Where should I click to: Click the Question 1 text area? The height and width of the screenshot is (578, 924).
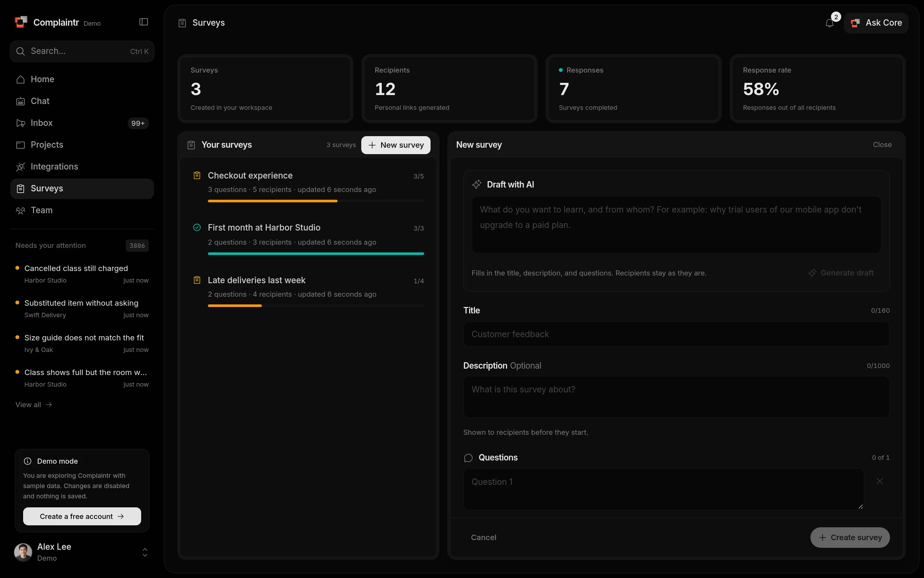pos(663,489)
